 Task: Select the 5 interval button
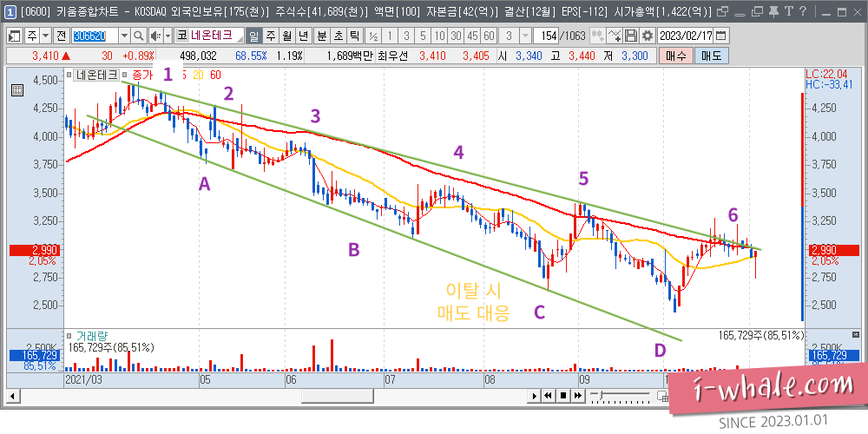coord(423,36)
